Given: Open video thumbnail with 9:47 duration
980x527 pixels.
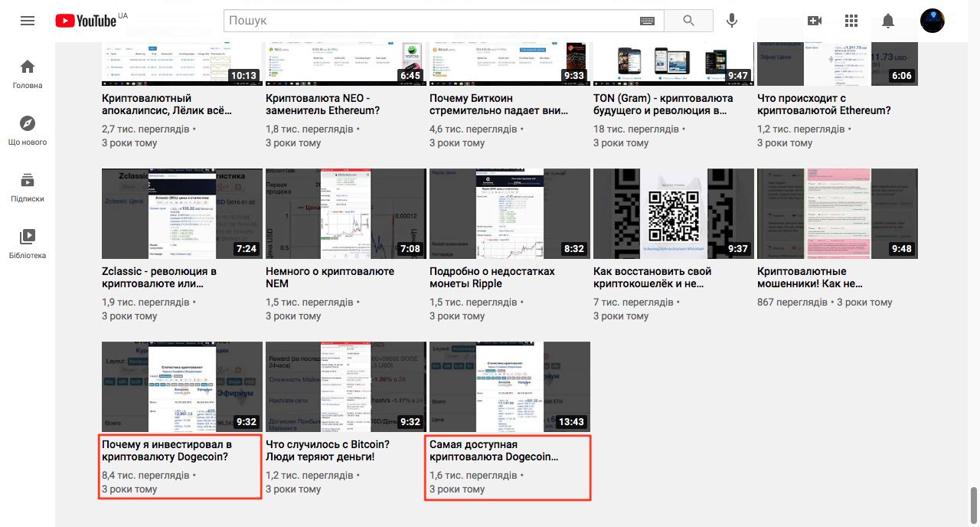Looking at the screenshot, I should pos(674,63).
